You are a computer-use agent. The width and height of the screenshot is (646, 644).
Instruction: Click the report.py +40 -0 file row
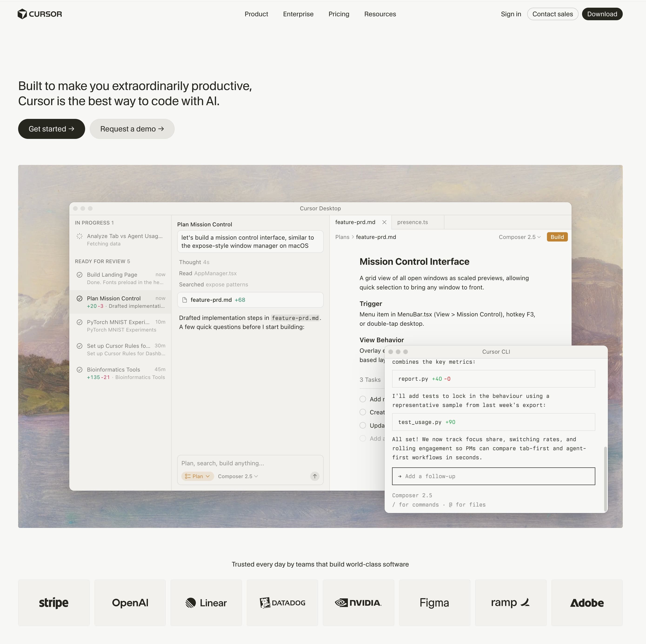click(493, 379)
